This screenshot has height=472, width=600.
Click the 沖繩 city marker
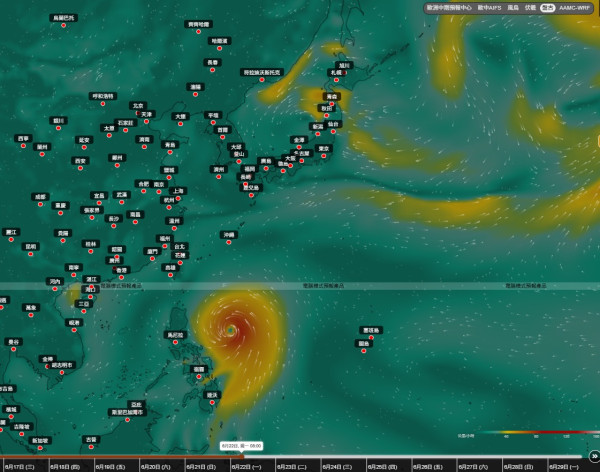click(x=229, y=235)
